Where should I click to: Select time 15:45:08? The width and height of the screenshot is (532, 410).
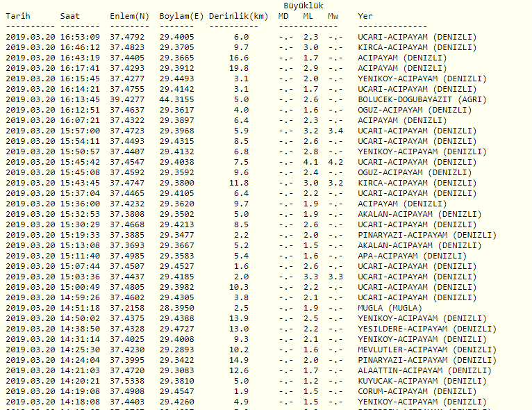(x=80, y=172)
